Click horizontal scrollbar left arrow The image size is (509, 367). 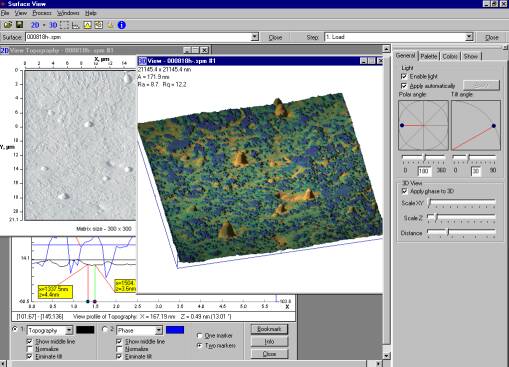click(4, 364)
